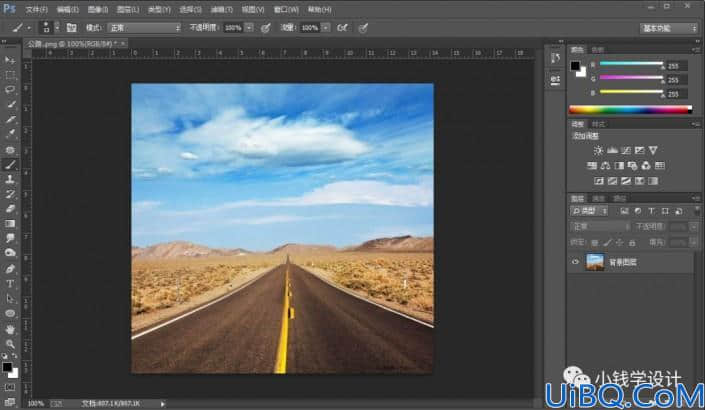Add a Gradient Map adjustment
The height and width of the screenshot is (410, 705).
653,181
